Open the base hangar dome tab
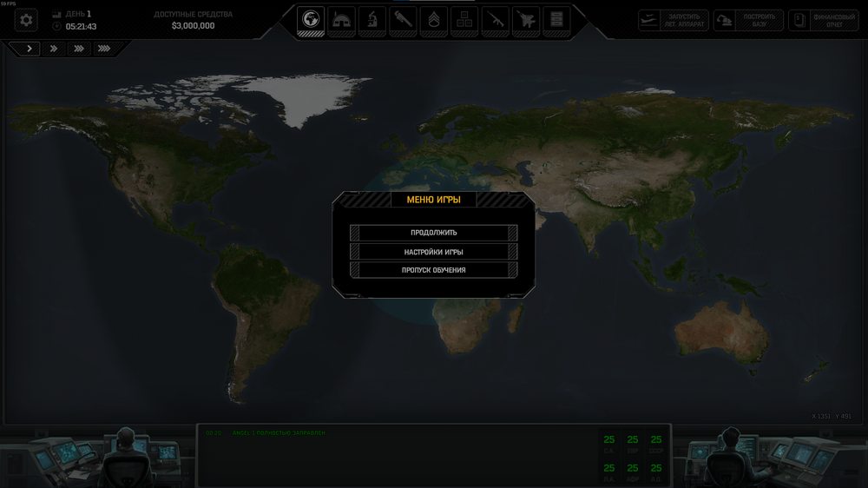Image resolution: width=868 pixels, height=488 pixels. pyautogui.click(x=341, y=21)
